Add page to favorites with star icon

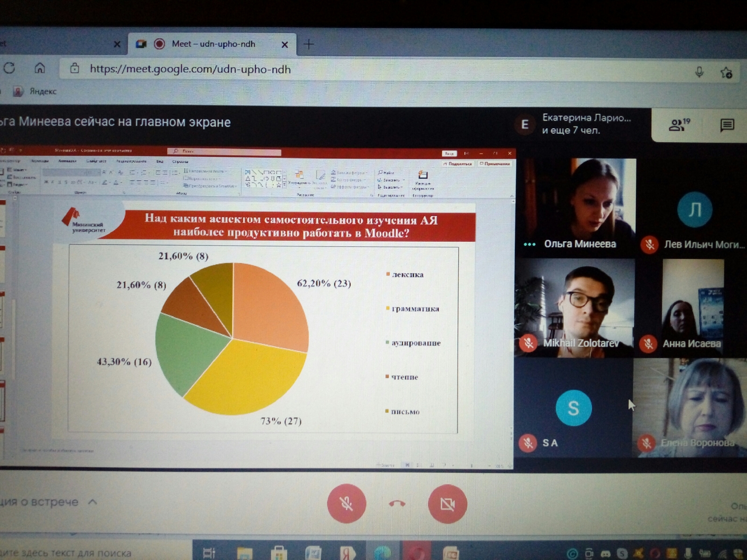pyautogui.click(x=726, y=72)
